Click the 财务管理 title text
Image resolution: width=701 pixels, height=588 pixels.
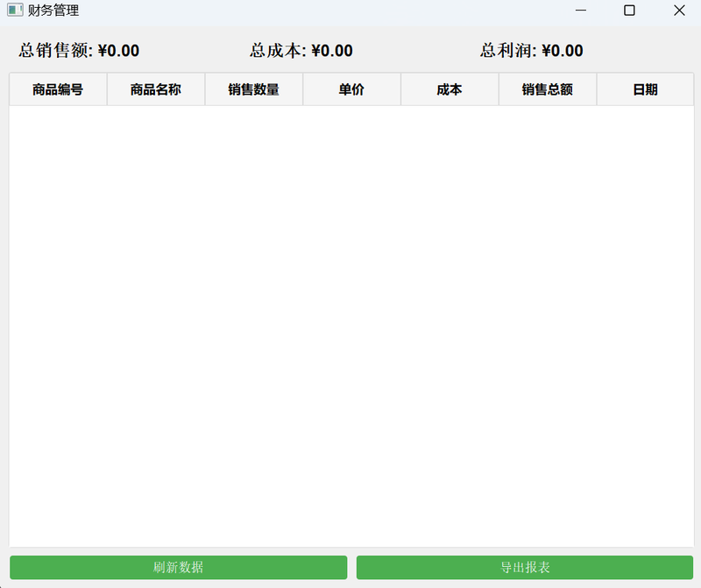53,11
